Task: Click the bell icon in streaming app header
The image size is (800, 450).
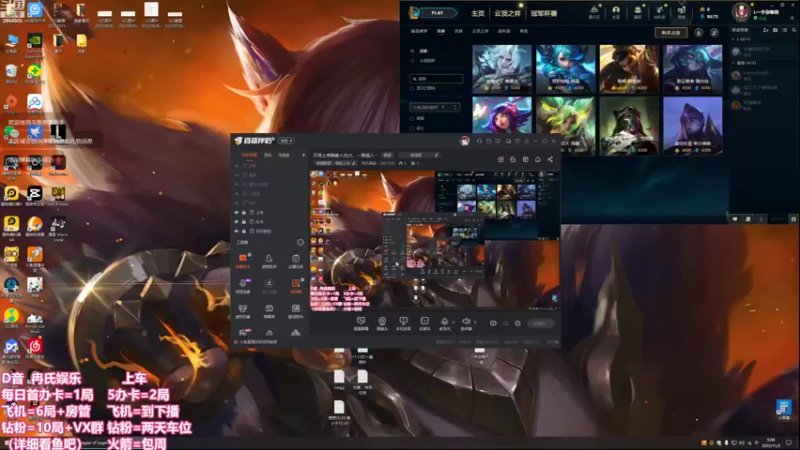Action: point(538,160)
